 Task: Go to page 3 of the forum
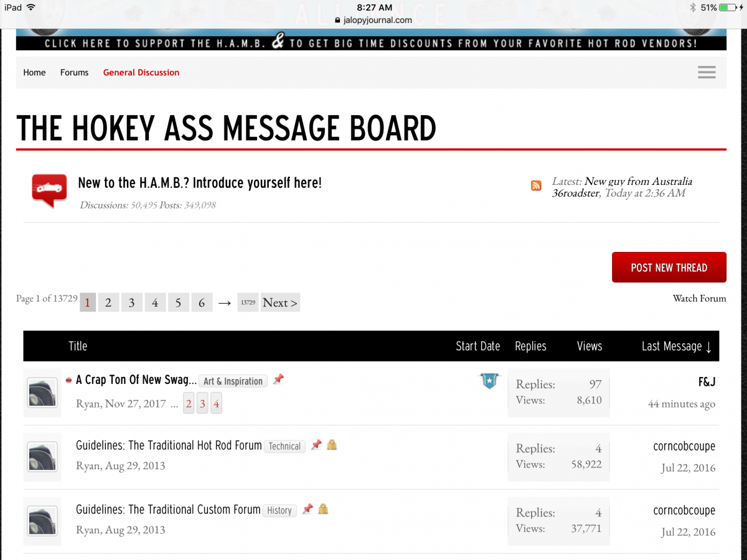(x=131, y=302)
